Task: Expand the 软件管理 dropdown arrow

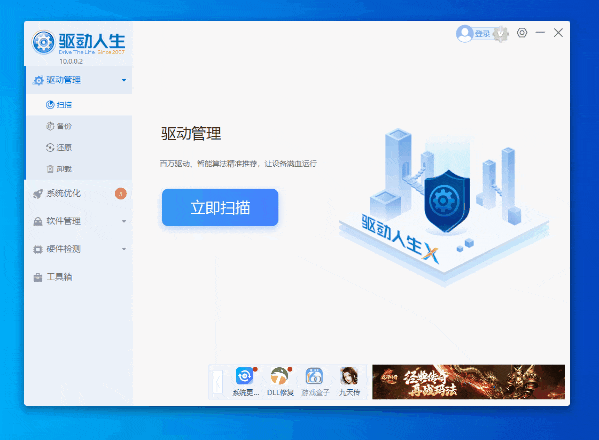Action: click(124, 221)
